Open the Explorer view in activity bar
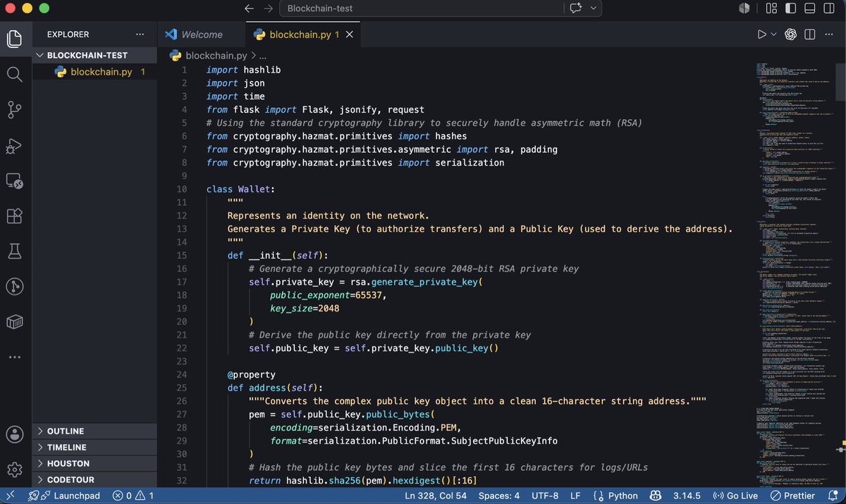Image resolution: width=846 pixels, height=504 pixels. click(x=15, y=38)
